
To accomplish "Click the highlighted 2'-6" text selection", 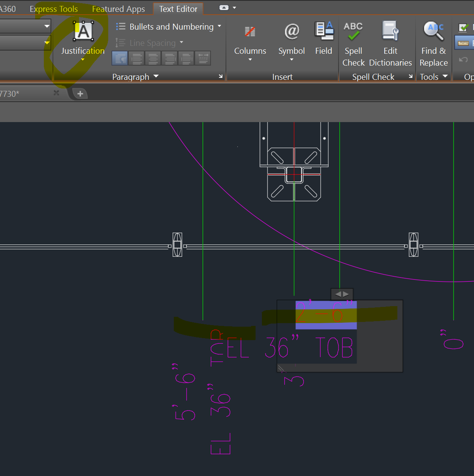I will [x=325, y=315].
